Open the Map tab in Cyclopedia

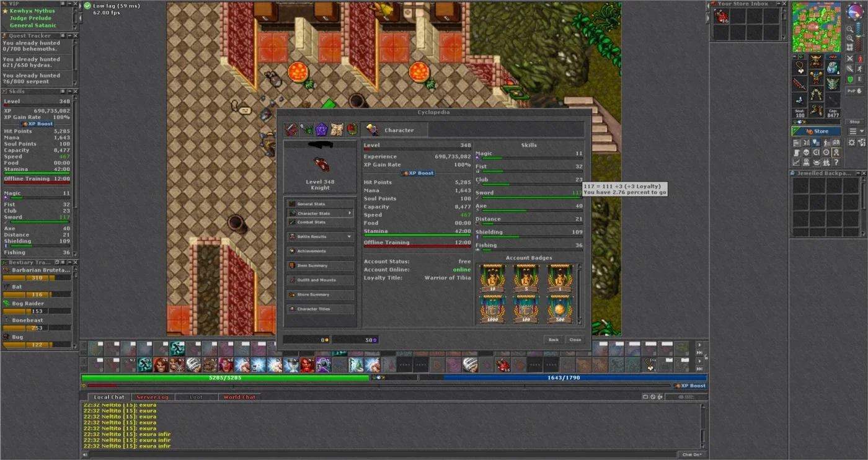(337, 130)
